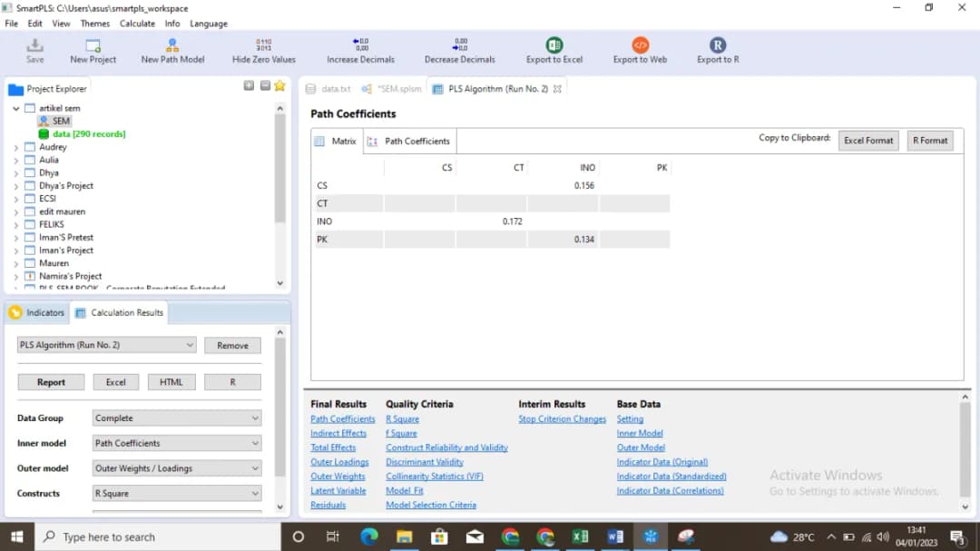Toggle Hide Zero Values
Image resolution: width=980 pixels, height=551 pixels.
point(264,51)
